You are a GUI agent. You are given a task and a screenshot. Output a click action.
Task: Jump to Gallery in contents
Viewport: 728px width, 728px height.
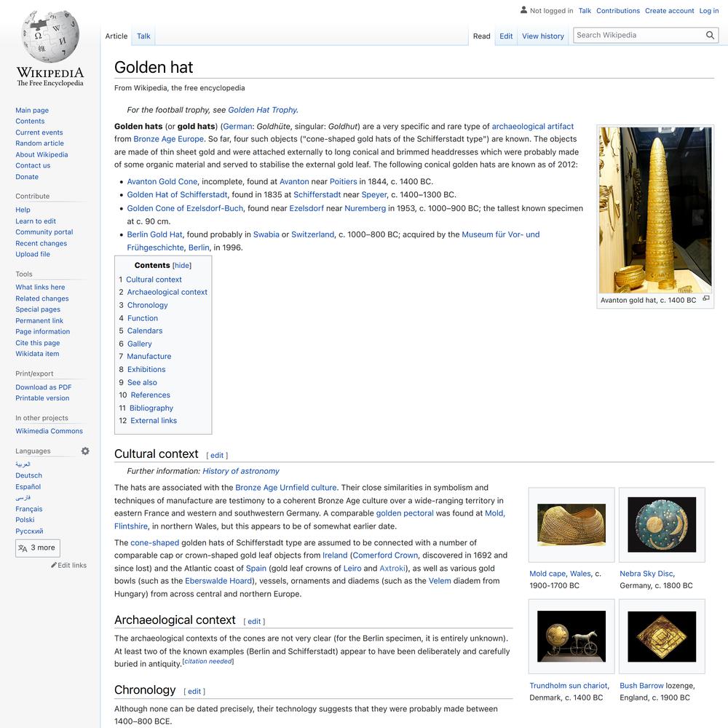click(139, 344)
